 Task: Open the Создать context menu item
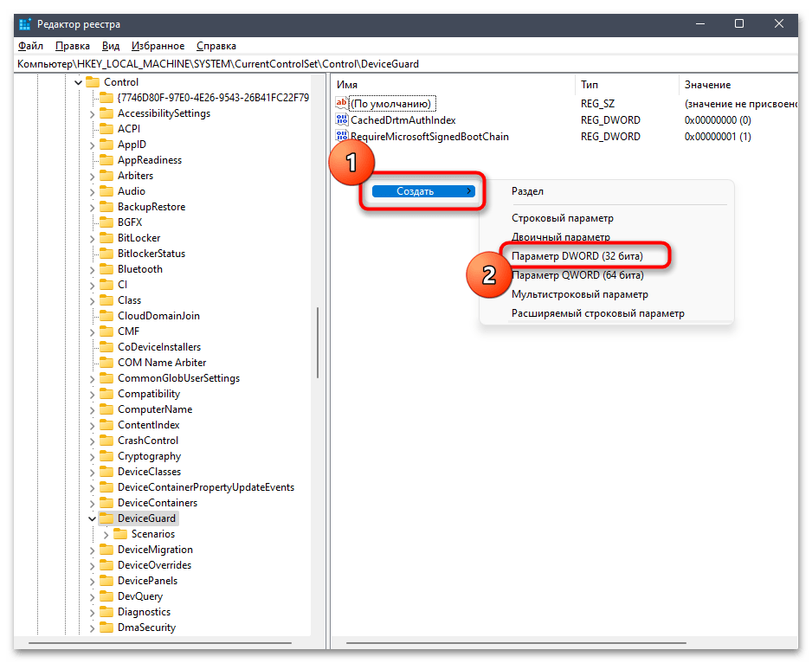tap(423, 191)
